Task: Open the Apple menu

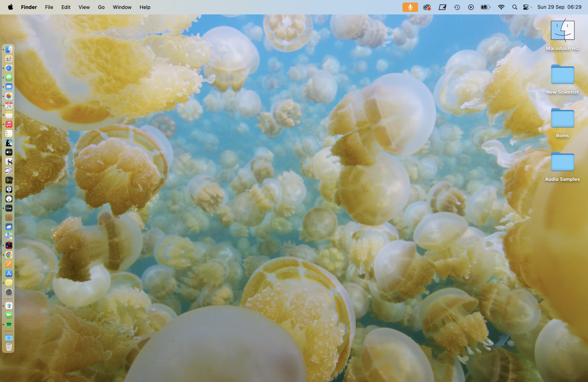Action: [10, 7]
